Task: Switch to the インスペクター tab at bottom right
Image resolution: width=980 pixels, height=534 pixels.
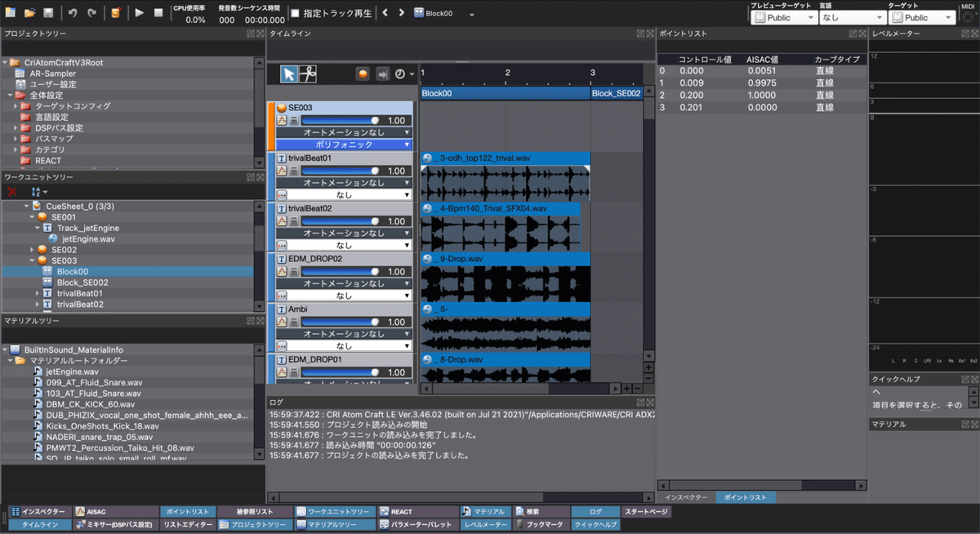Action: click(685, 497)
